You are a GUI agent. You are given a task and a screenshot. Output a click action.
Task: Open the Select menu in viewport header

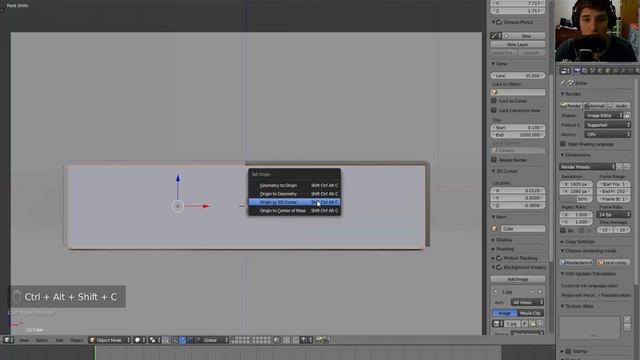pyautogui.click(x=42, y=340)
